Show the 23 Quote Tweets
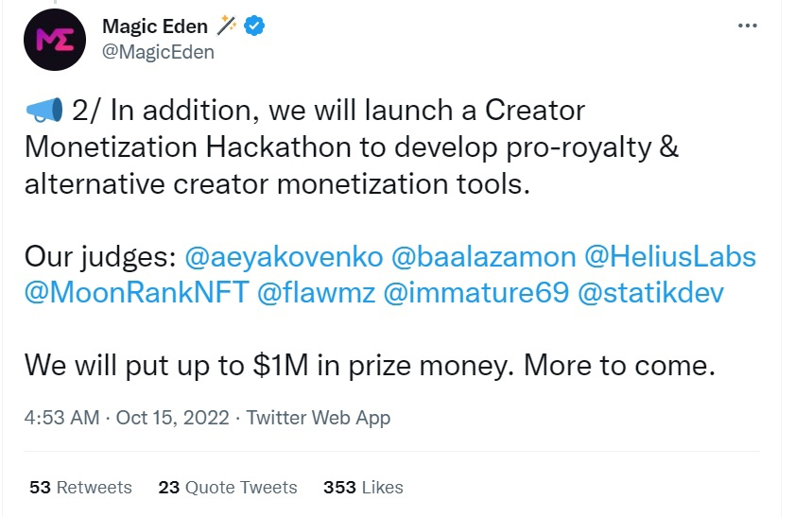 coord(228,488)
